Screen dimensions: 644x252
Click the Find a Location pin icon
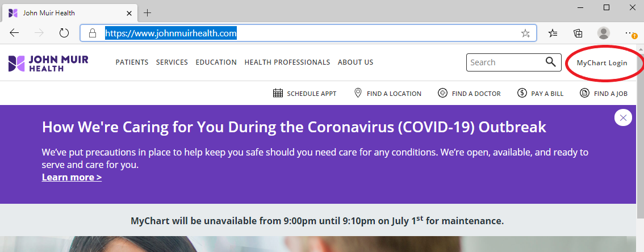tap(358, 93)
